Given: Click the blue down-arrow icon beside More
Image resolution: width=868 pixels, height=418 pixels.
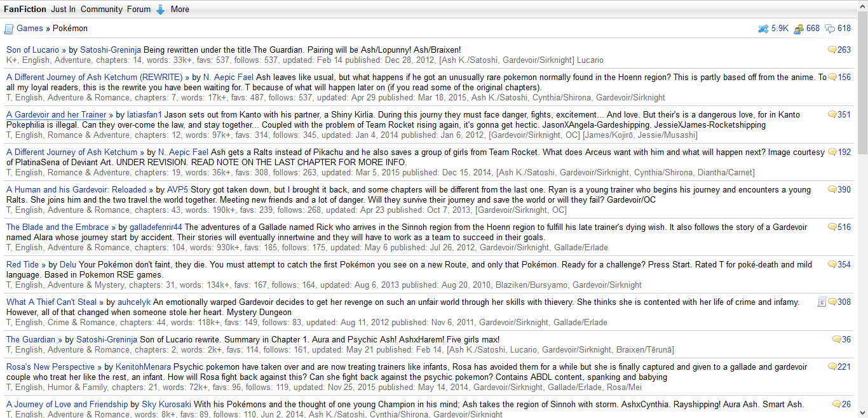Looking at the screenshot, I should 161,10.
